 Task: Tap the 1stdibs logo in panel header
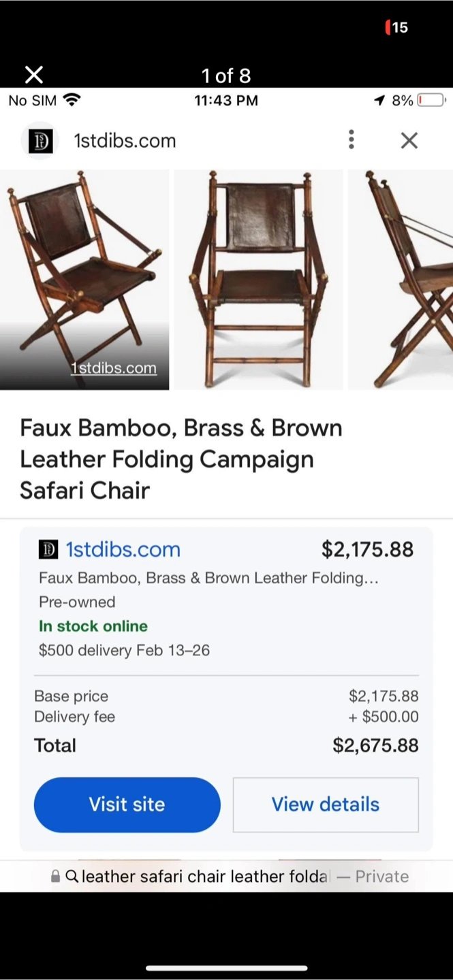(40, 140)
